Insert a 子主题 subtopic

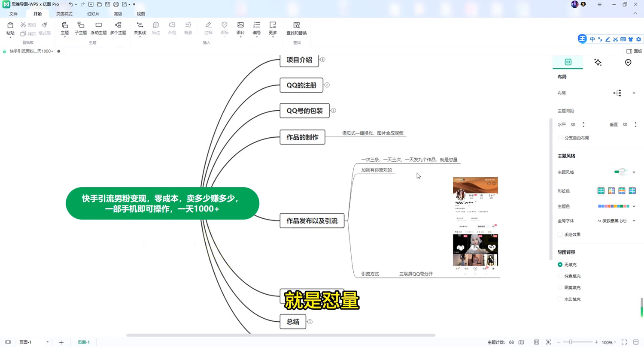tap(81, 26)
